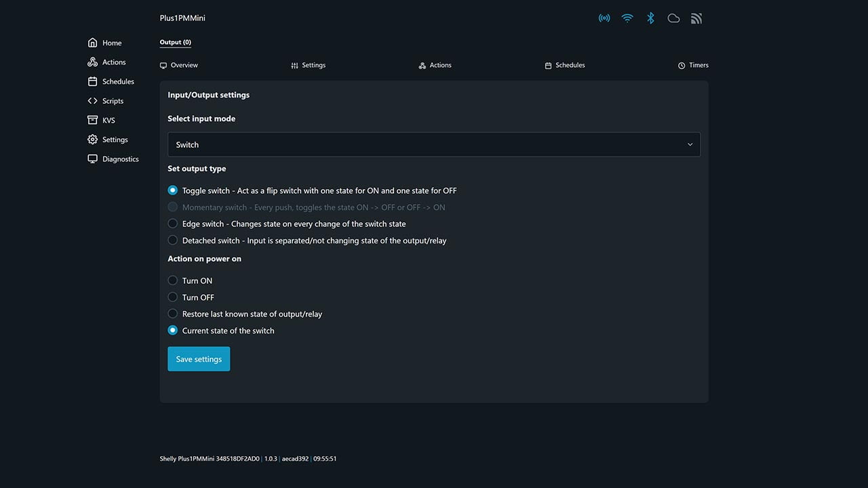Click the Wi-Fi status icon
Image resolution: width=868 pixels, height=488 pixels.
click(x=627, y=18)
